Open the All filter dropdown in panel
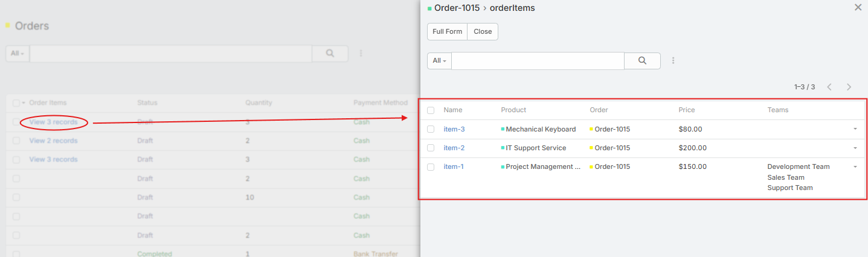 439,60
